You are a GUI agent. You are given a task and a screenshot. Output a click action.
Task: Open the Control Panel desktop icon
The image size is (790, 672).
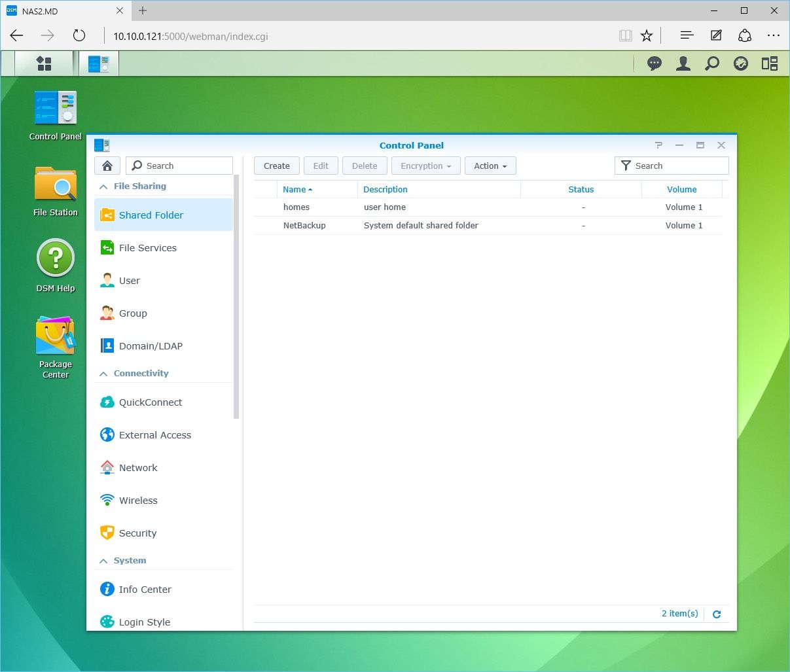click(56, 116)
